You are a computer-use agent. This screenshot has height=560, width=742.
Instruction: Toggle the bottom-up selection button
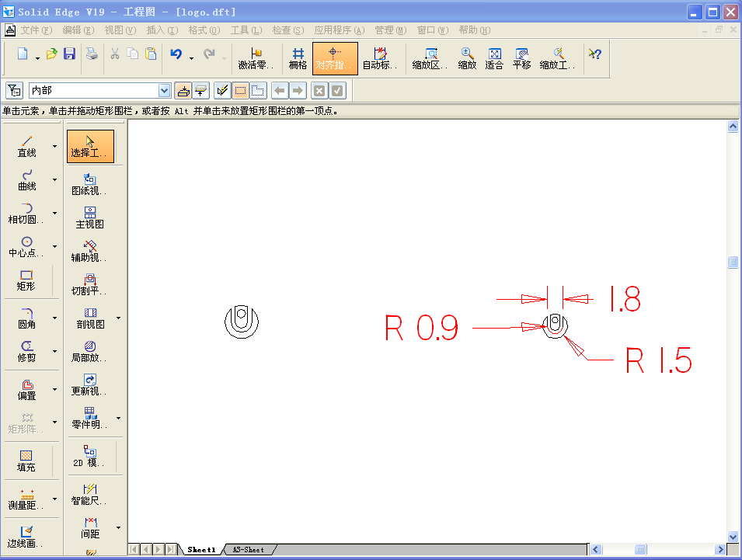(x=201, y=90)
